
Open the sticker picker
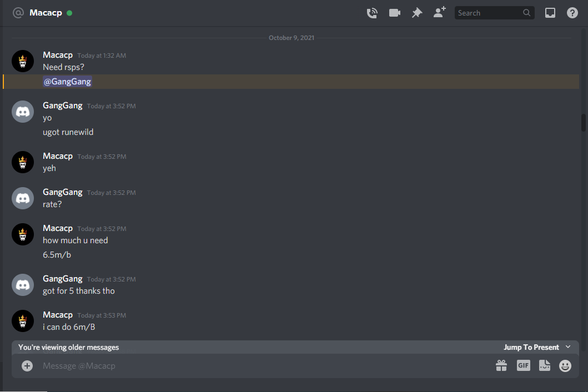pos(545,365)
